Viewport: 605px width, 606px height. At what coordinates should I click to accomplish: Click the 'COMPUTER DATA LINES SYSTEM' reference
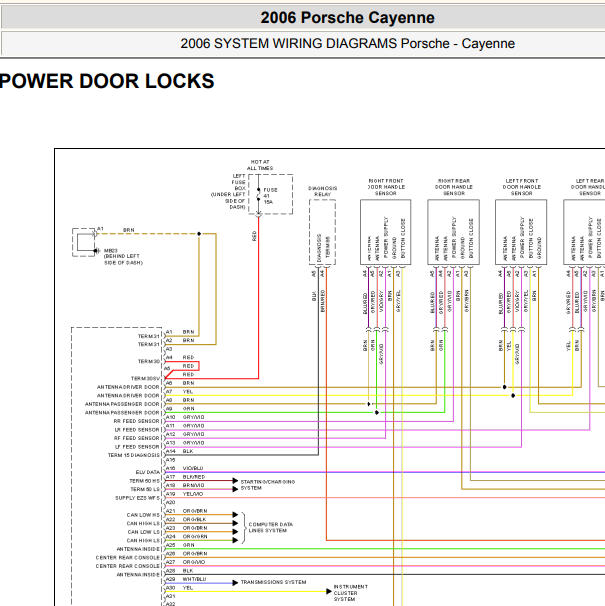271,528
